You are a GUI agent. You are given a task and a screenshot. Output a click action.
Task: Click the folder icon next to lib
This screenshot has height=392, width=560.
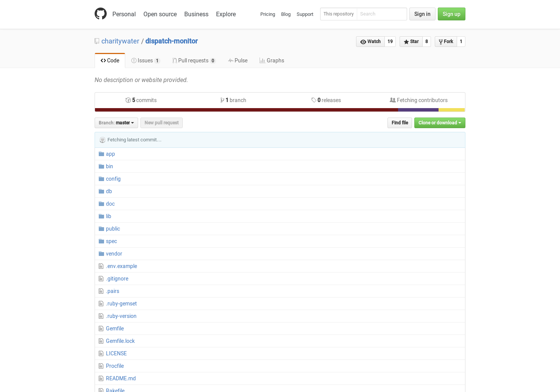coord(101,216)
